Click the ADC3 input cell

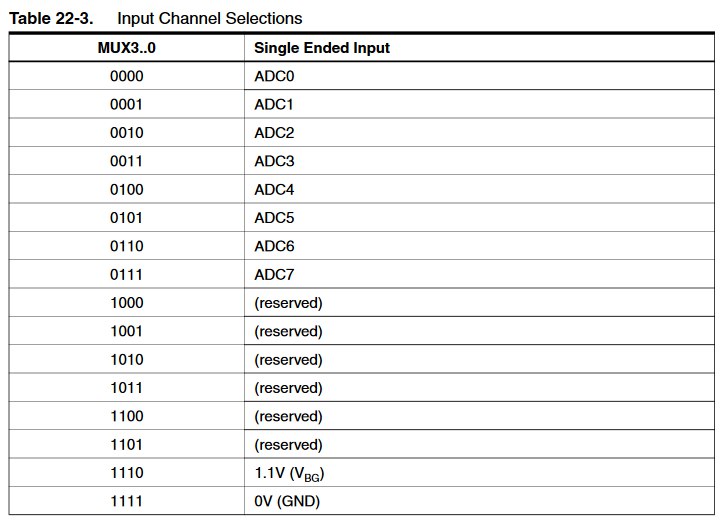tap(274, 161)
